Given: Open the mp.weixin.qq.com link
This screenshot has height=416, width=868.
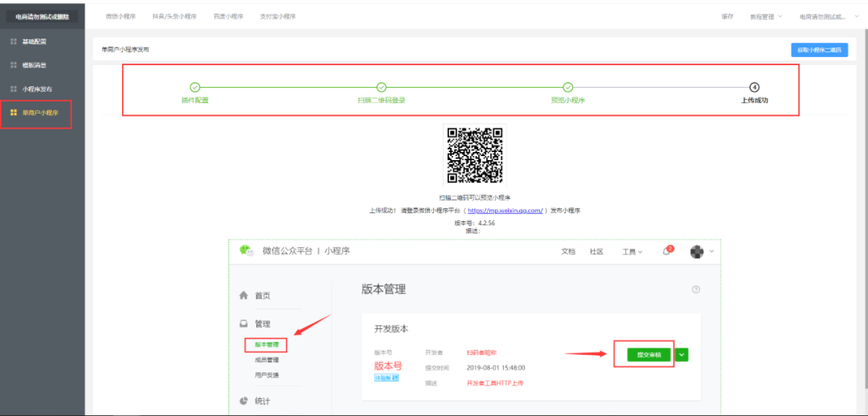Looking at the screenshot, I should tap(505, 211).
